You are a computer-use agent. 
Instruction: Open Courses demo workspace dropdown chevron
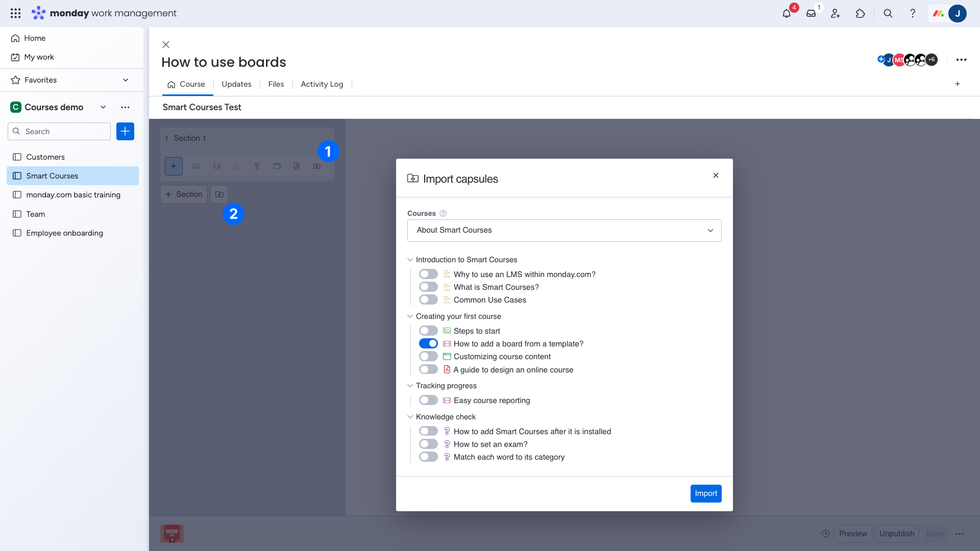[103, 107]
